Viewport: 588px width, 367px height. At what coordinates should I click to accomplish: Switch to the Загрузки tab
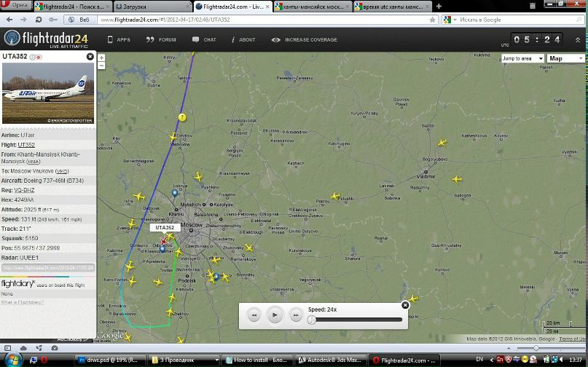click(x=152, y=7)
